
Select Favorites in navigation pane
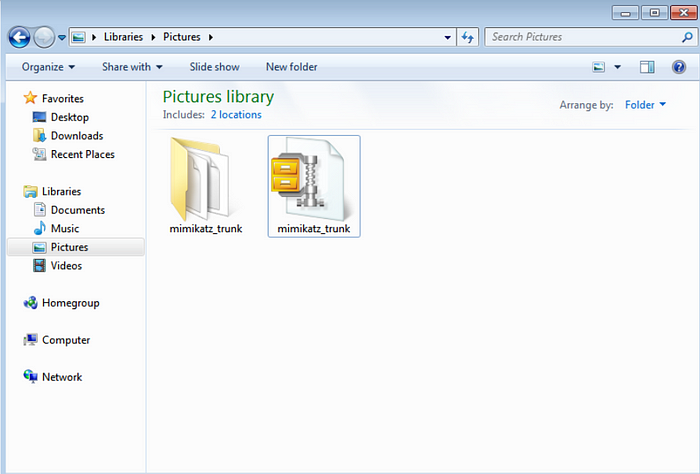(63, 99)
